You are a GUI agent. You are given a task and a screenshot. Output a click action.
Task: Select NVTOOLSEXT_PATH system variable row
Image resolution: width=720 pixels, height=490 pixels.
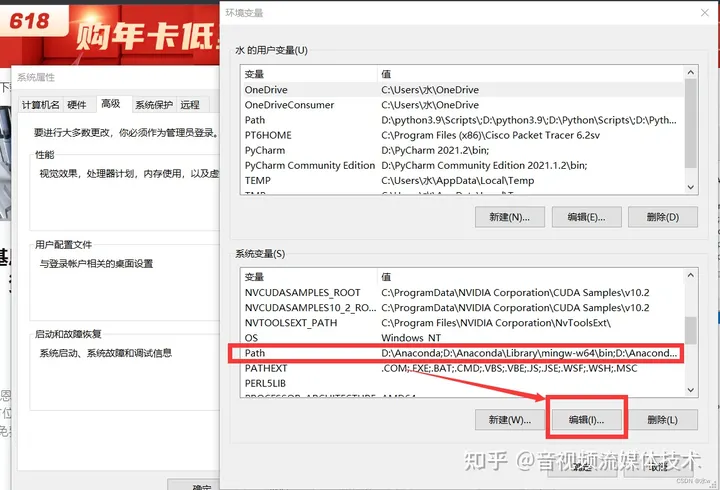point(462,323)
